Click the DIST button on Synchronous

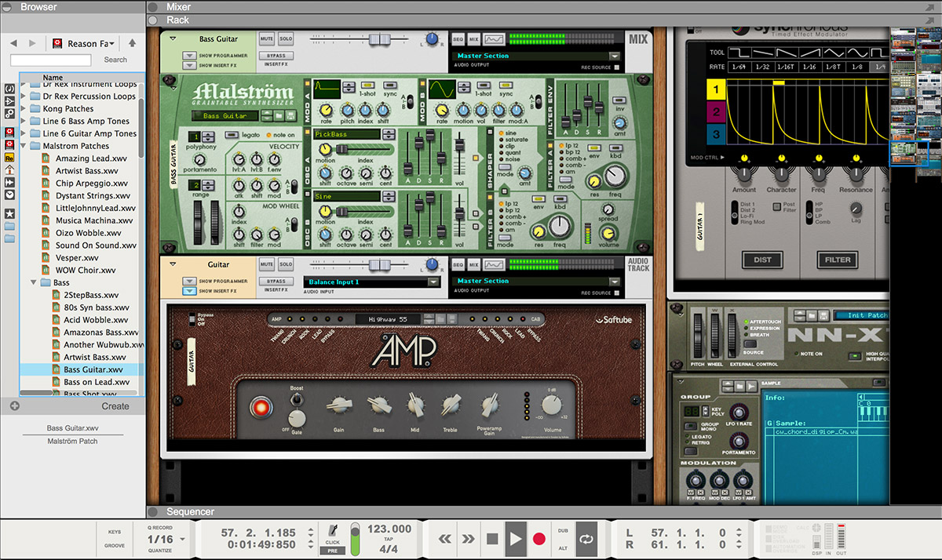761,260
